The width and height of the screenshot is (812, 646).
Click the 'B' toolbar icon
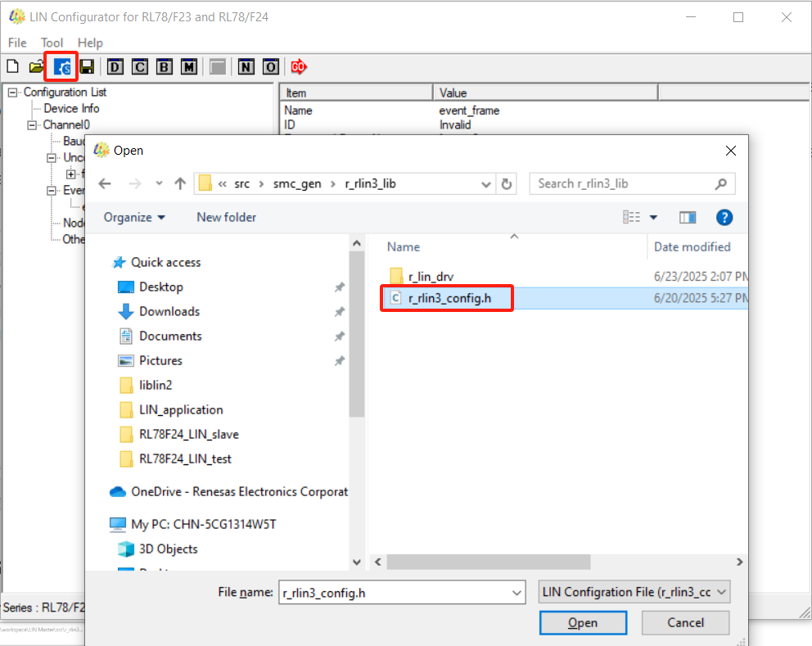[x=165, y=67]
